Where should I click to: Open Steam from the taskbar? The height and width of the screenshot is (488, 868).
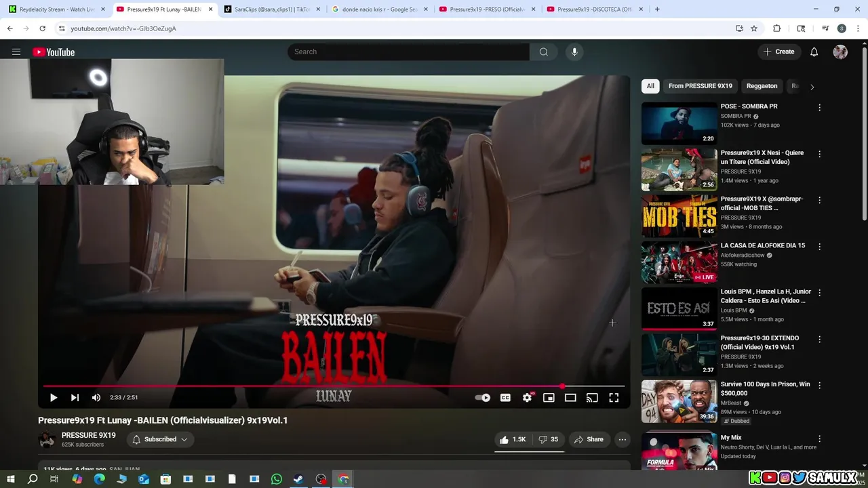pos(298,479)
